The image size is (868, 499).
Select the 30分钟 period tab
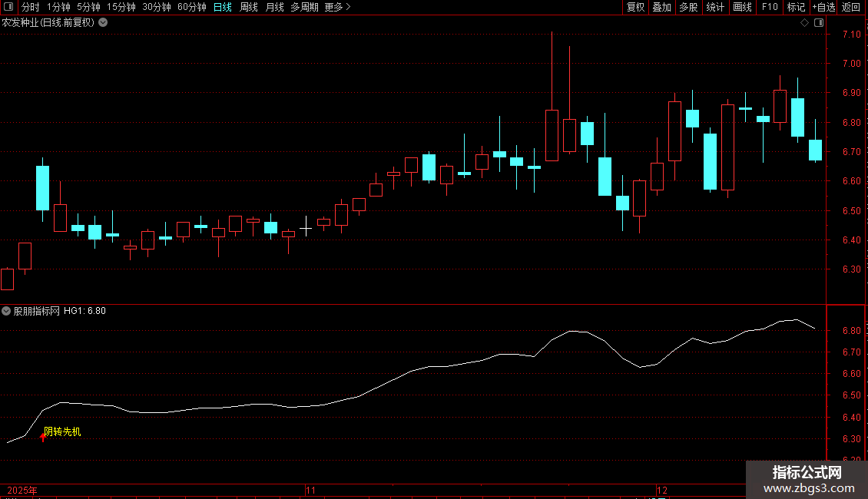coord(157,7)
